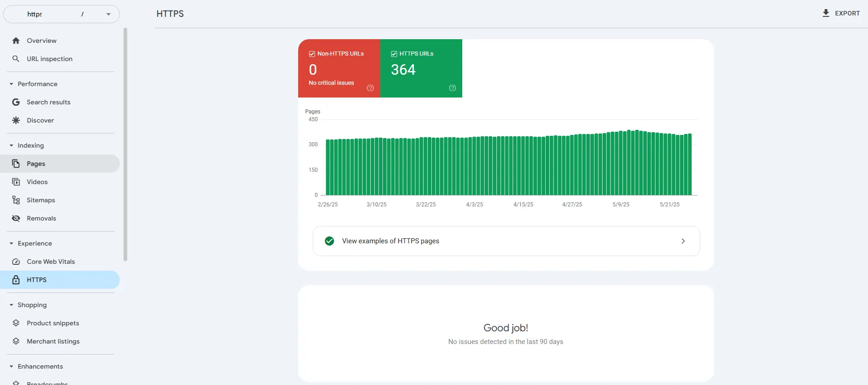
Task: Click chevron arrow on View examples row
Action: tap(683, 241)
